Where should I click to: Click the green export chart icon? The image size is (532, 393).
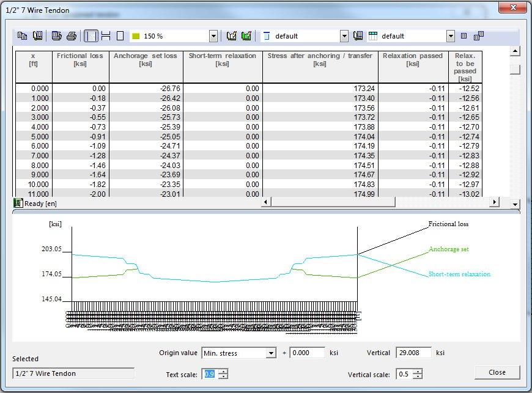tap(231, 35)
